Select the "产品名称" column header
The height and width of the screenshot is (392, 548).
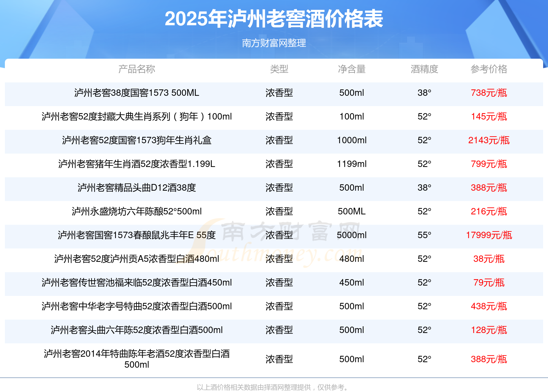point(137,69)
